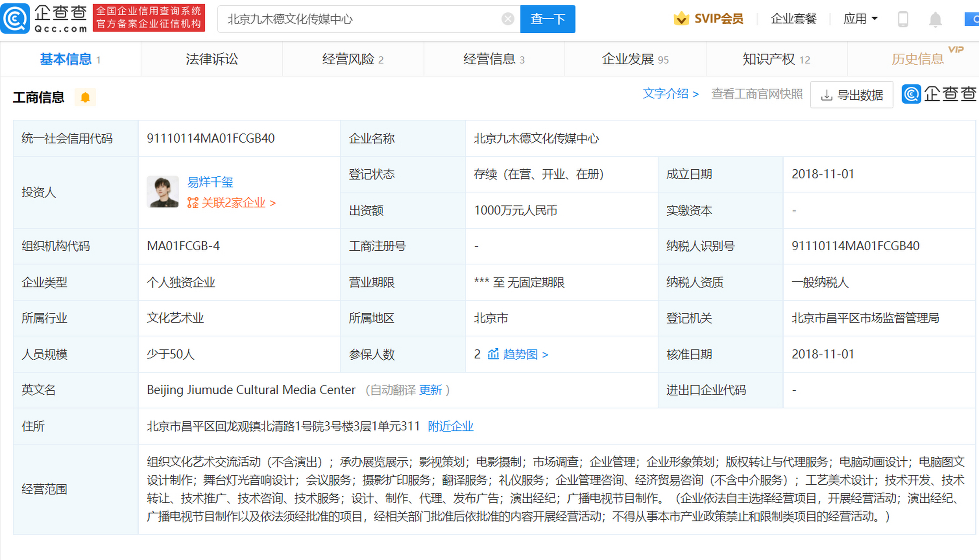The width and height of the screenshot is (979, 560).
Task: Open the 企业套餐 link
Action: 793,19
